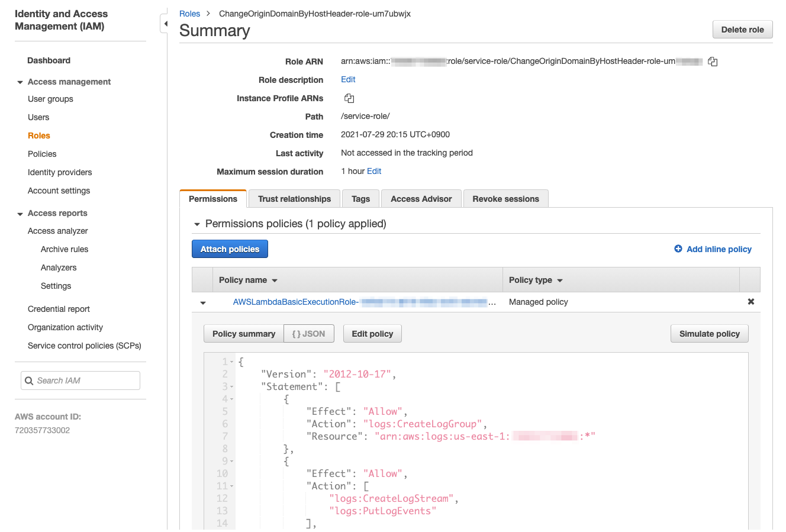Click the Attach policies button
The width and height of the screenshot is (786, 532).
pyautogui.click(x=230, y=249)
